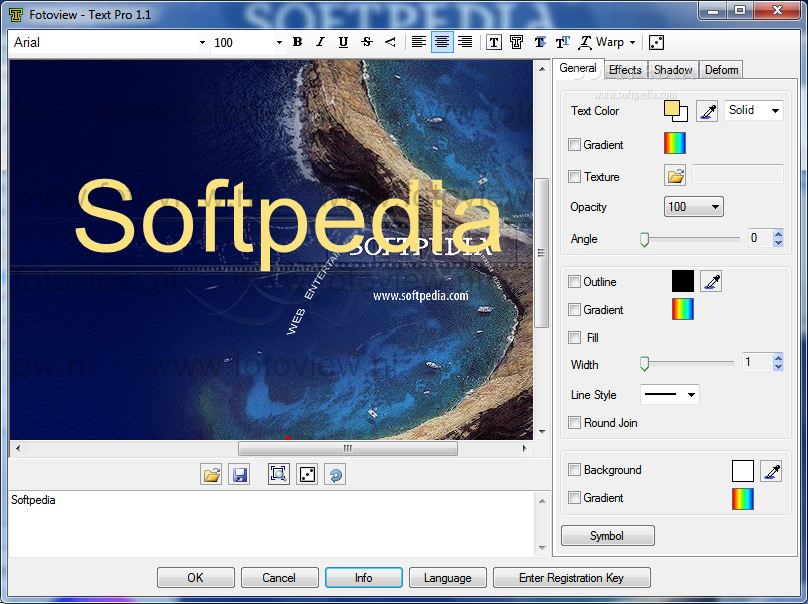This screenshot has height=604, width=808.
Task: Click the Cancel button
Action: coord(279,578)
